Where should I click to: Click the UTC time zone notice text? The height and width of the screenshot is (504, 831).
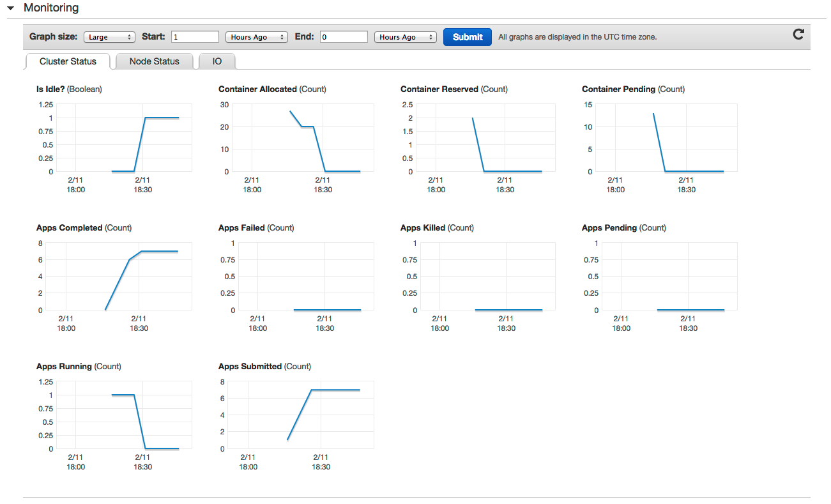[x=577, y=37]
